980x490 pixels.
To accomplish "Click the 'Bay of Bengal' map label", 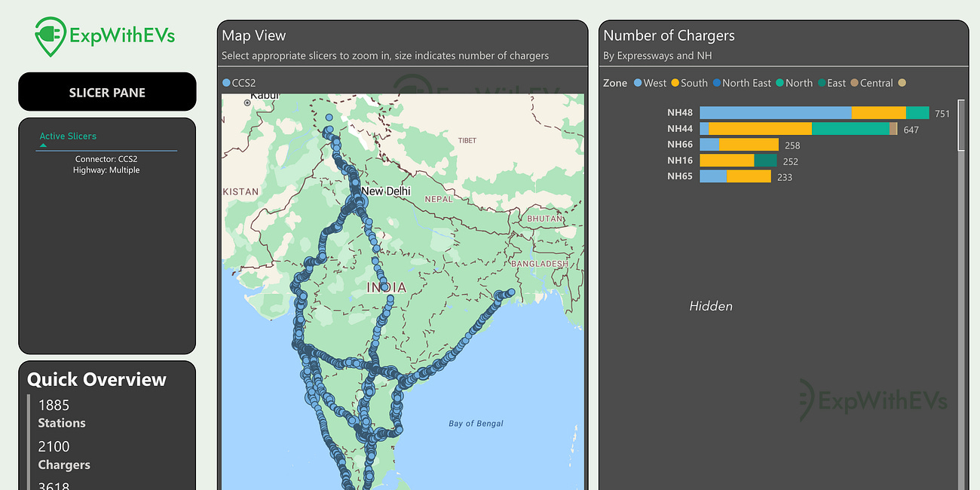I will 476,424.
